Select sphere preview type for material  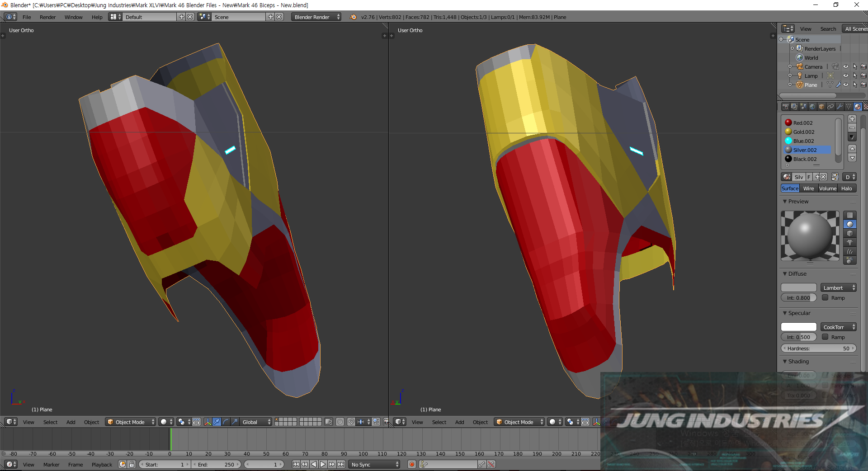point(850,224)
